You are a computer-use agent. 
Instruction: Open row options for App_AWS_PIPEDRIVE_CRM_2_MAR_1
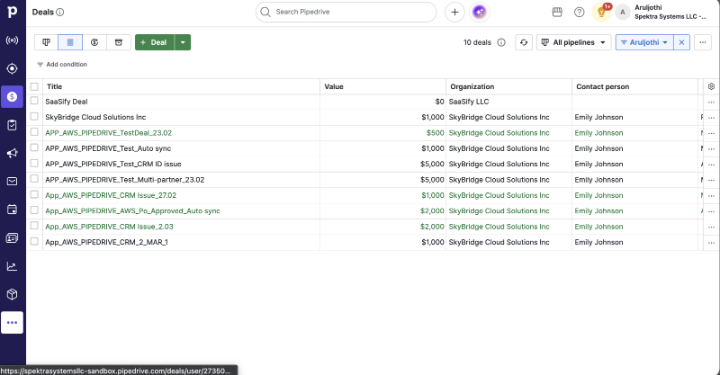(x=711, y=243)
